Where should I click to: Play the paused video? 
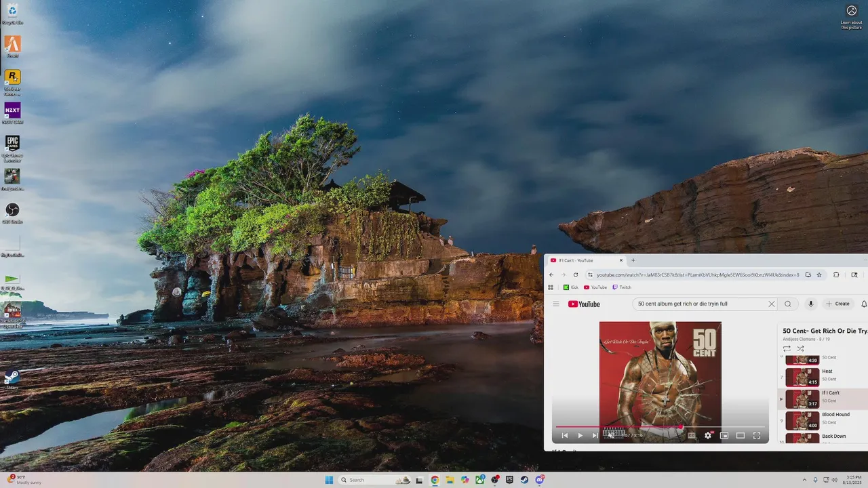click(x=580, y=435)
